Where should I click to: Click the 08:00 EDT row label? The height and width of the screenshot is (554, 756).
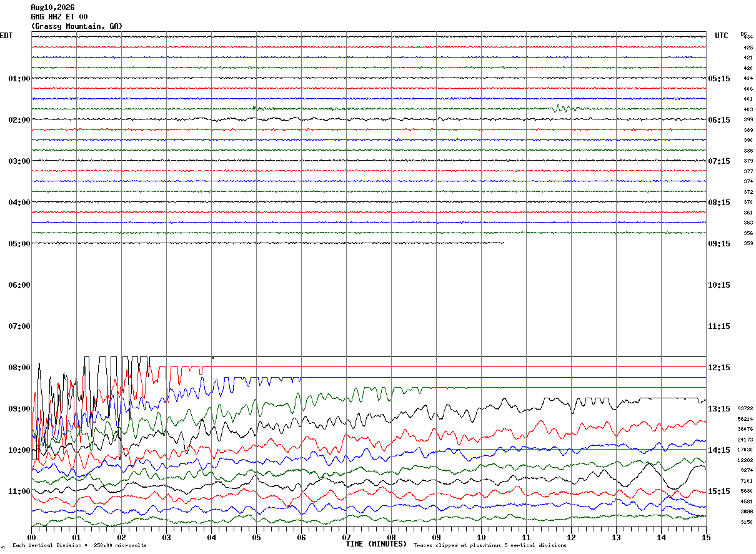[19, 368]
